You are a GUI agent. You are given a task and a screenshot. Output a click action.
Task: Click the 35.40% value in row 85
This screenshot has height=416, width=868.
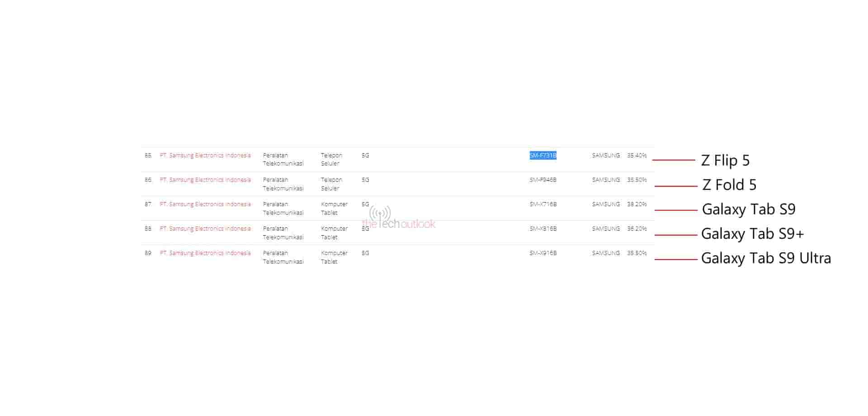click(637, 156)
